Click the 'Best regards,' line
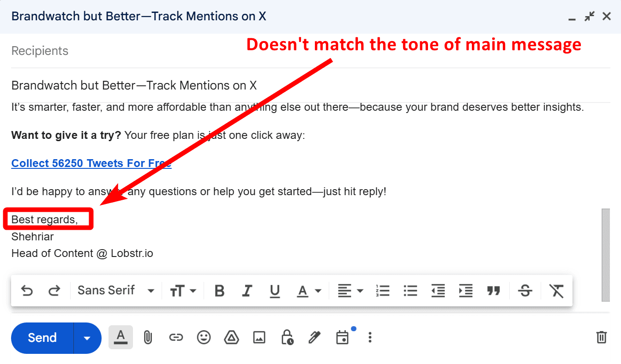 click(x=44, y=220)
